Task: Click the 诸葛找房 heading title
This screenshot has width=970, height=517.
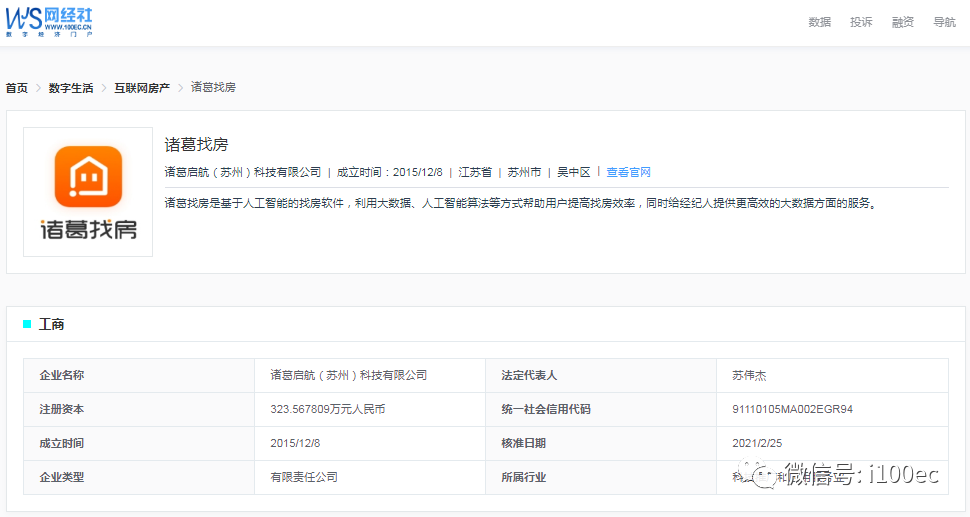Action: point(197,144)
